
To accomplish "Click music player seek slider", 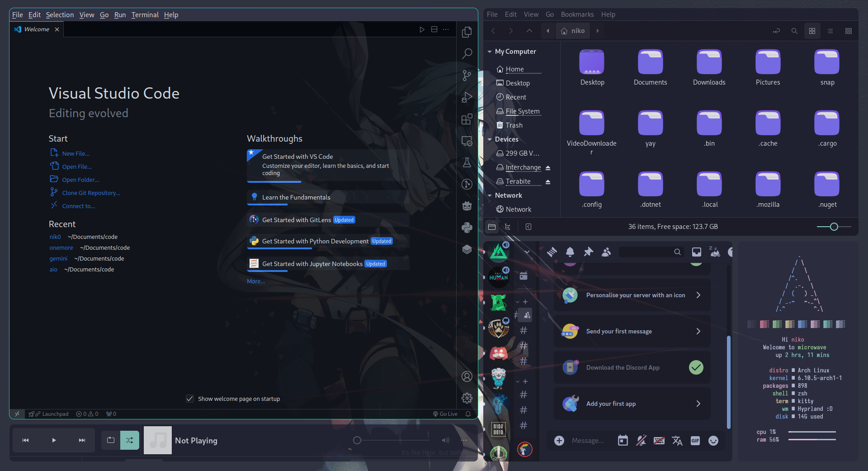I will coord(391,440).
